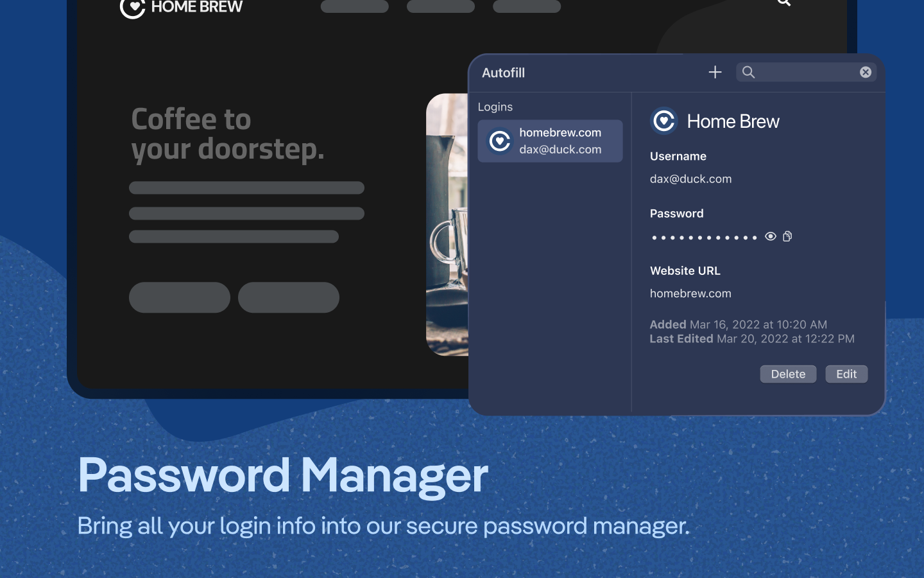Click the dax@duck.com username value

point(690,179)
